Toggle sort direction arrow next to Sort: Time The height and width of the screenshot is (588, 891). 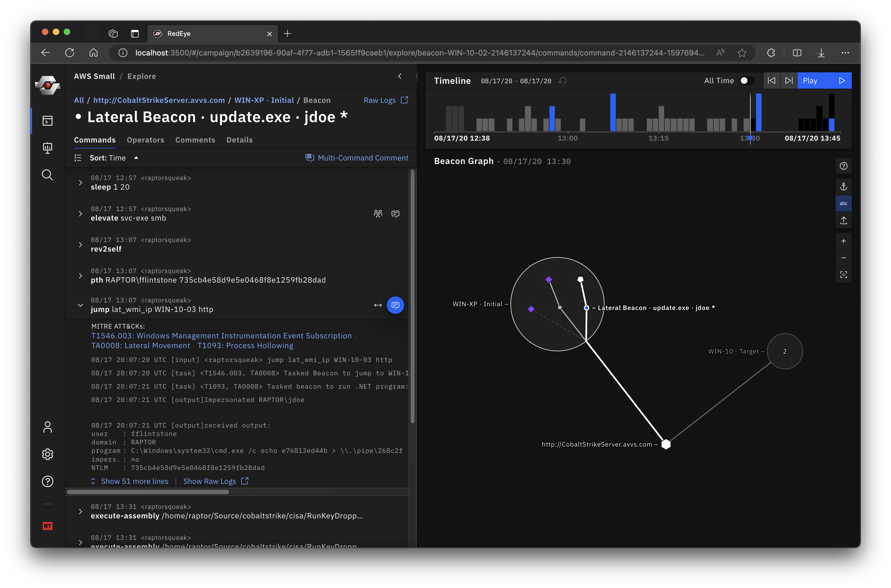(x=137, y=158)
